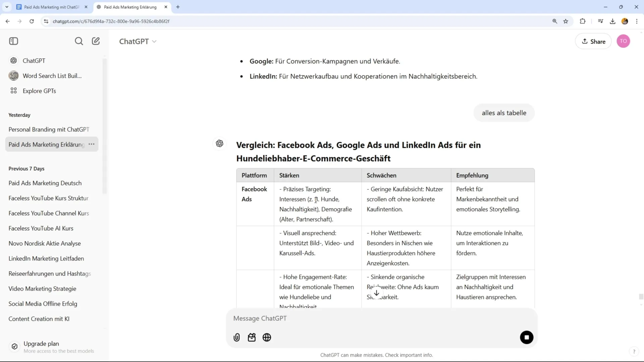The height and width of the screenshot is (362, 644).
Task: Click the attach file paperclip icon
Action: pyautogui.click(x=237, y=338)
